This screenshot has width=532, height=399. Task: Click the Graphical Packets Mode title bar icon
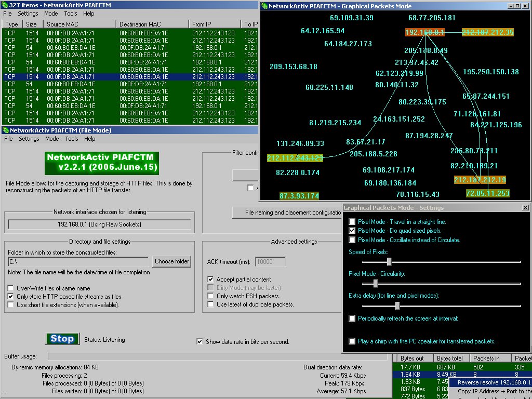click(265, 6)
